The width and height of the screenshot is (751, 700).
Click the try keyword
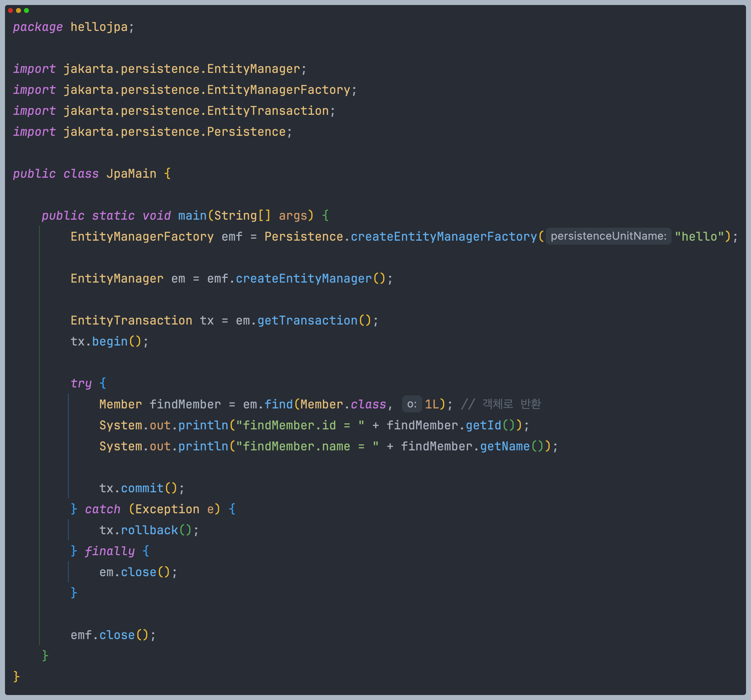coord(81,383)
